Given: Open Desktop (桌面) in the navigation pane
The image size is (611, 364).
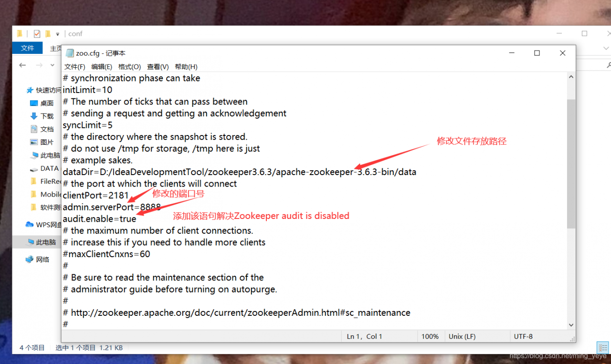Looking at the screenshot, I should click(x=46, y=103).
